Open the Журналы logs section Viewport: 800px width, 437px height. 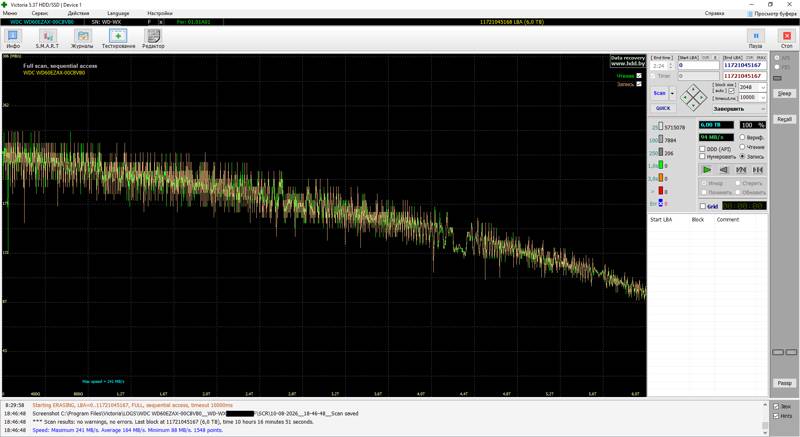[82, 39]
